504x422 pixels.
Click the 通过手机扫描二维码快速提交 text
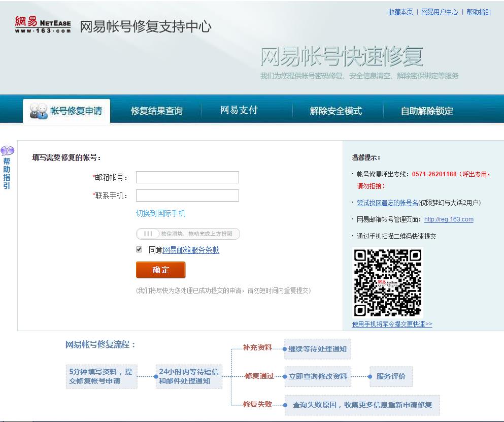(x=396, y=236)
